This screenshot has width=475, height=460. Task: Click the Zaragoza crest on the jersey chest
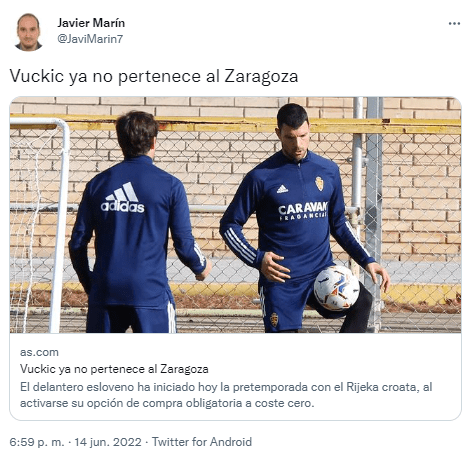(x=319, y=184)
